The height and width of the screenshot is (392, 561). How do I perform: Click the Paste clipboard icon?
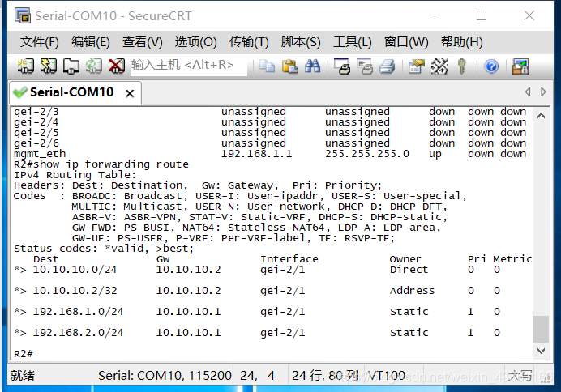289,66
